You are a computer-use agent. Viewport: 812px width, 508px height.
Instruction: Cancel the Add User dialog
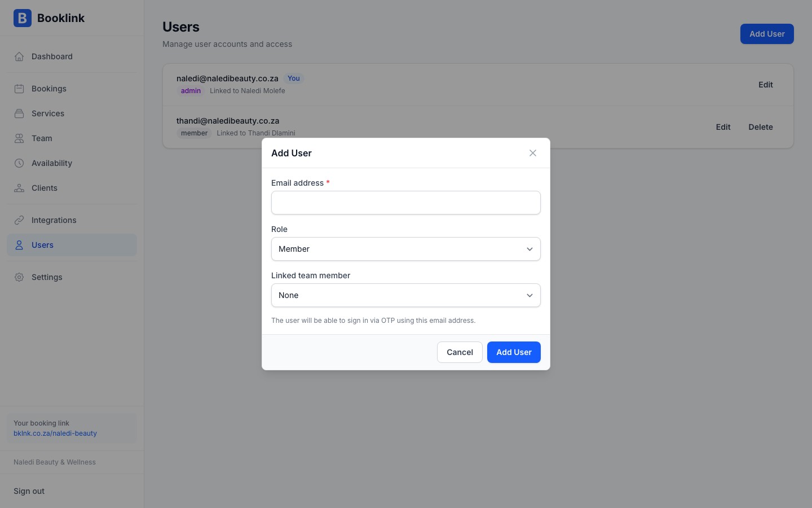click(460, 352)
